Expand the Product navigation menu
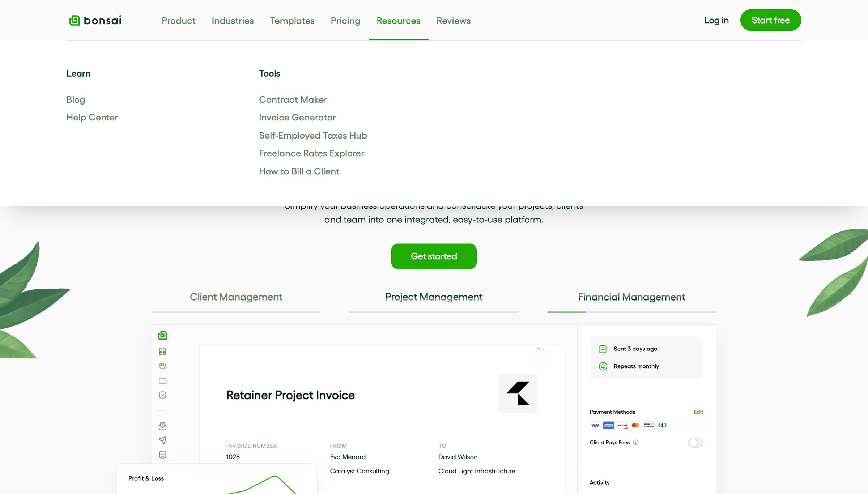 (x=179, y=21)
